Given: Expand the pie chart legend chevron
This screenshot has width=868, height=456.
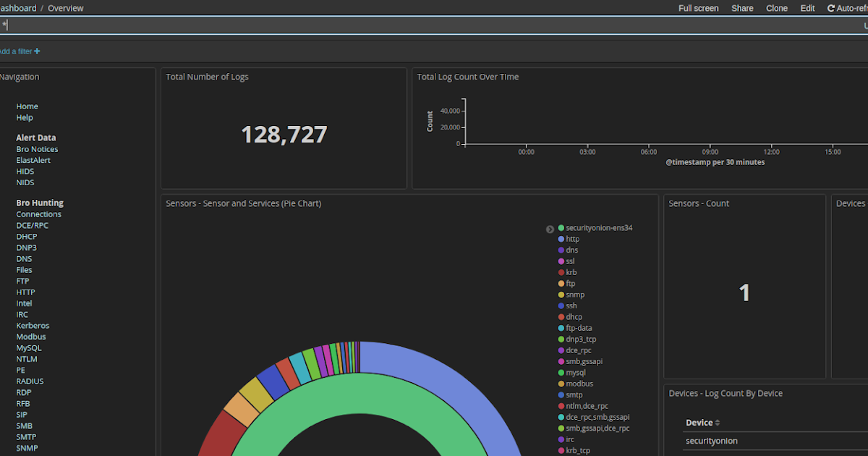Looking at the screenshot, I should tap(550, 229).
